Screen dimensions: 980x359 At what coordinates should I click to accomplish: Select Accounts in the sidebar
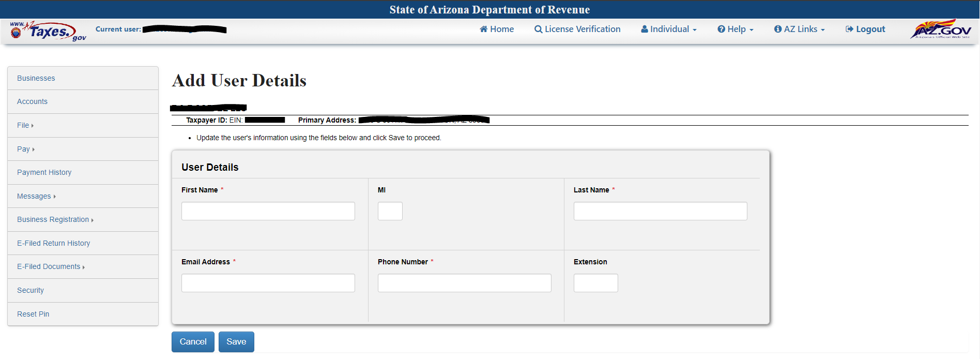(83, 101)
